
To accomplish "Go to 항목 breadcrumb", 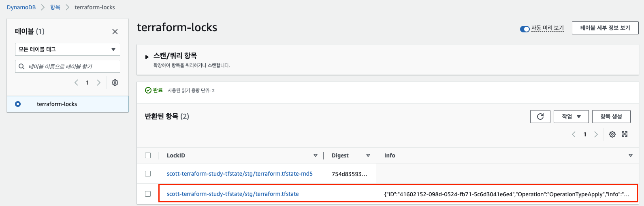I will (x=55, y=7).
